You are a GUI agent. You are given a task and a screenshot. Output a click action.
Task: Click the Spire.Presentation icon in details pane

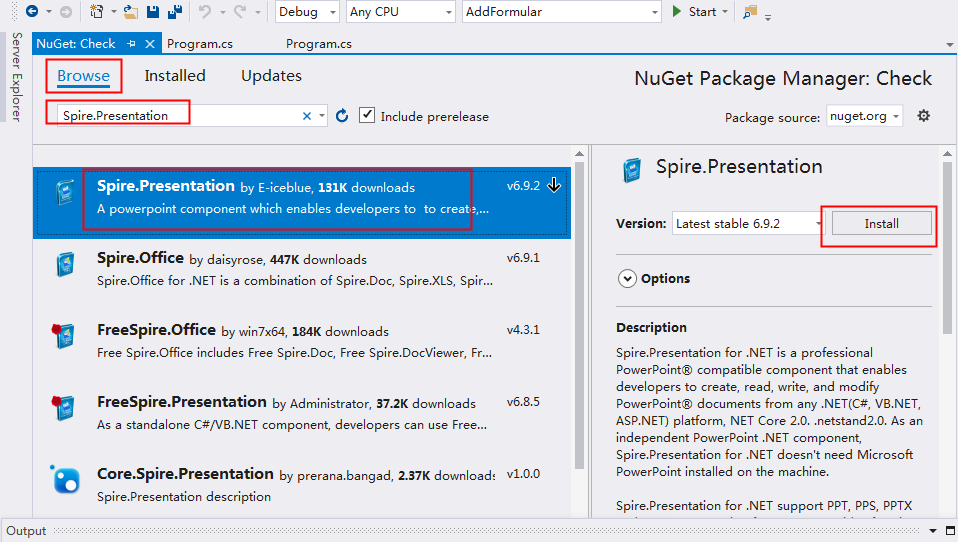click(x=632, y=170)
